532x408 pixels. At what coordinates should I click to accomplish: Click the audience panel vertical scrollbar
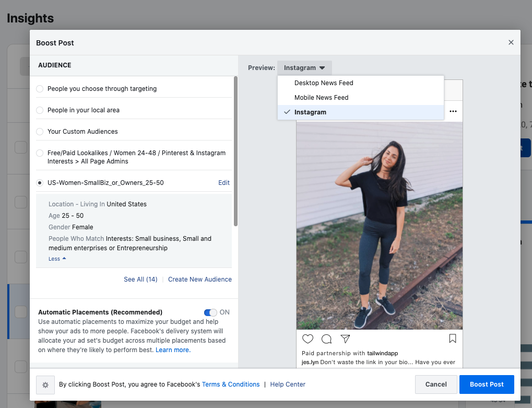(x=236, y=151)
